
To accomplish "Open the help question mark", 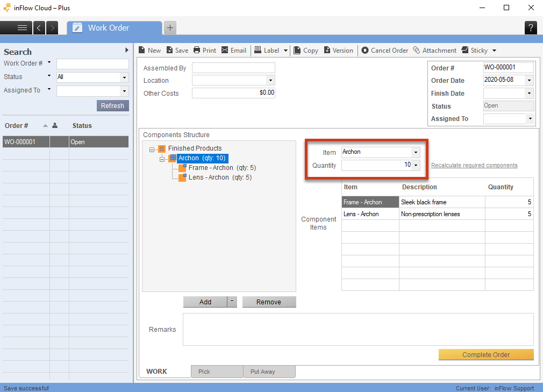I will [x=531, y=28].
